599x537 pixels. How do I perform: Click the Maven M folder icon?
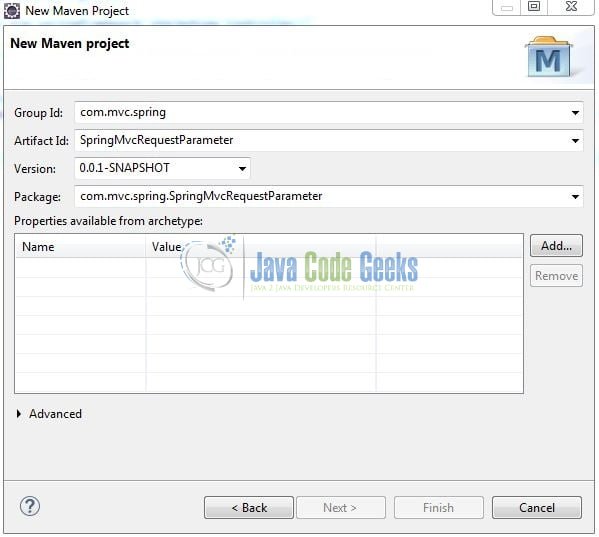[x=549, y=57]
